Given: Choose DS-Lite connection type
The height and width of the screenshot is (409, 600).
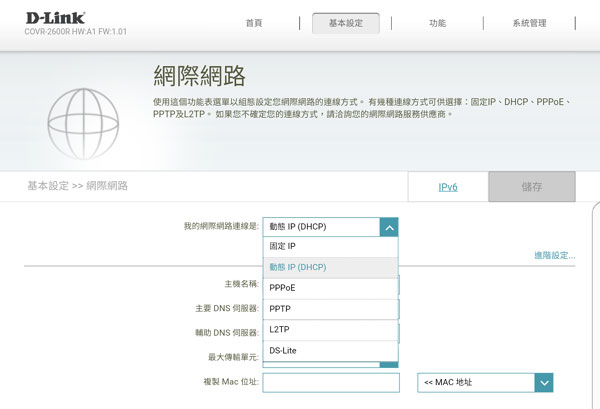Looking at the screenshot, I should 330,351.
